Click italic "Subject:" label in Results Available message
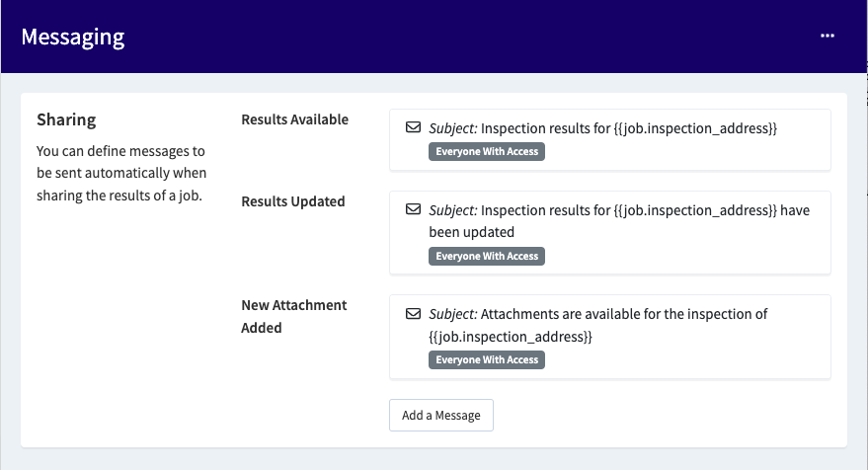Screen dimensions: 868x470 (453, 128)
